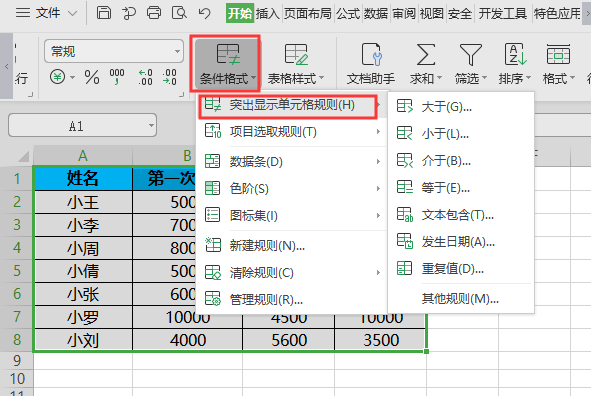This screenshot has height=396, width=591.
Task: Select row 9 header
Action: pyautogui.click(x=17, y=361)
